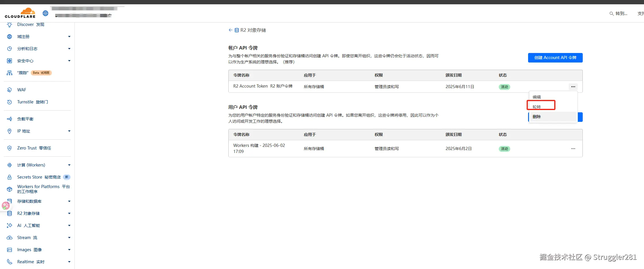Open the 负载平衡 sidebar link
This screenshot has height=269, width=644.
[x=25, y=119]
